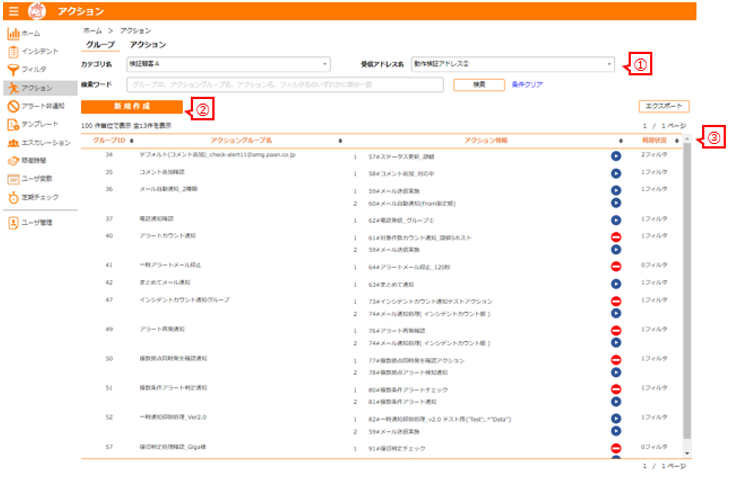The width and height of the screenshot is (732, 478).
Task: Click the red stop icon for action 73#
Action: coord(616,301)
